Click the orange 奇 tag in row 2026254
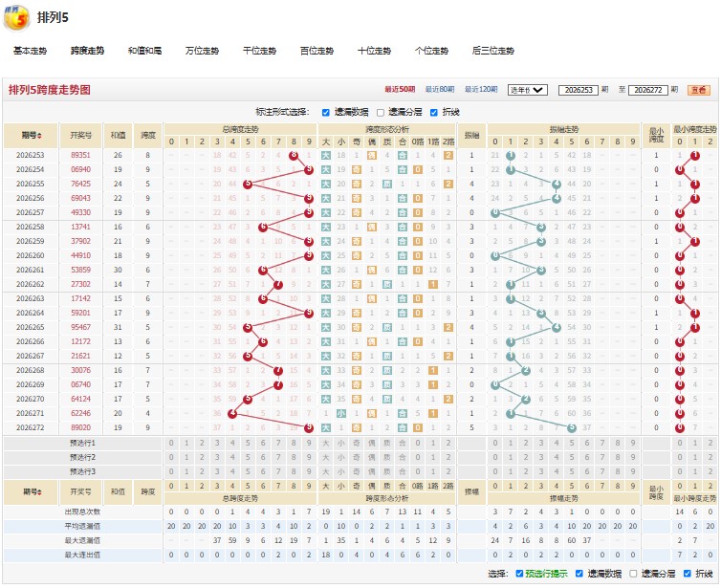Screen dimensions: 721x588 [x=357, y=169]
